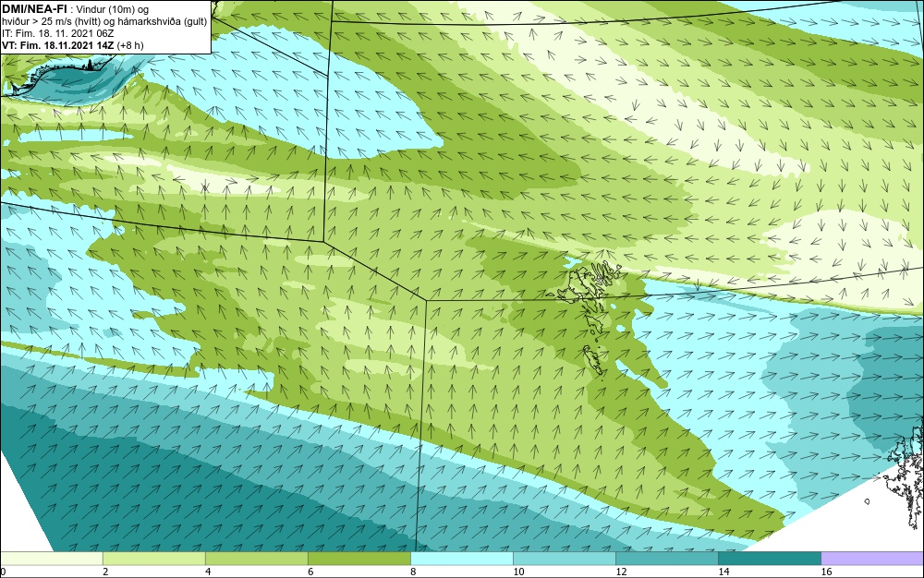Screen dimensions: 924x578
Task: Click the legend label '8'
Action: pyautogui.click(x=414, y=572)
